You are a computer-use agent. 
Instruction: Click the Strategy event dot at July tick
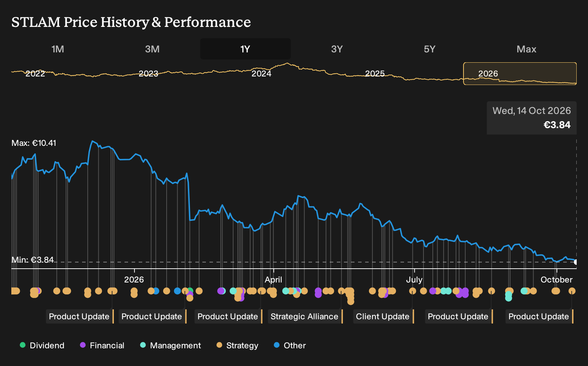click(413, 291)
